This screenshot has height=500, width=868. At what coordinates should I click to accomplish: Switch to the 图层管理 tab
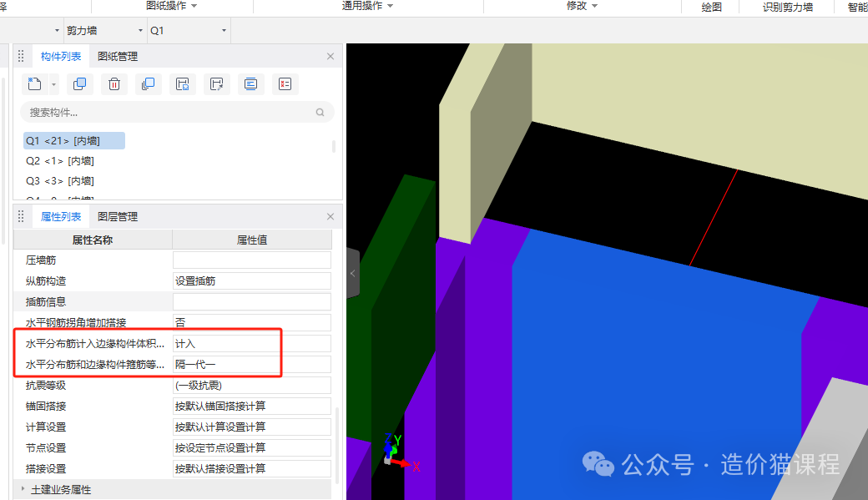click(x=118, y=216)
